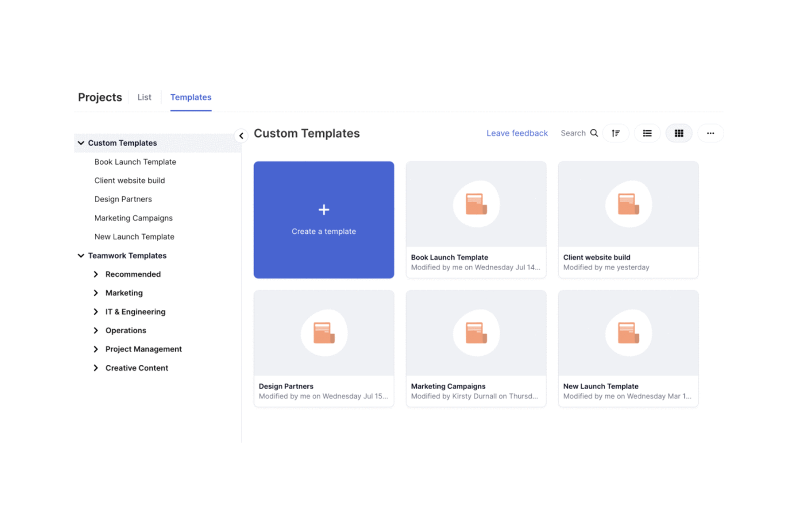Select Design Partners in sidebar tree

coord(123,199)
